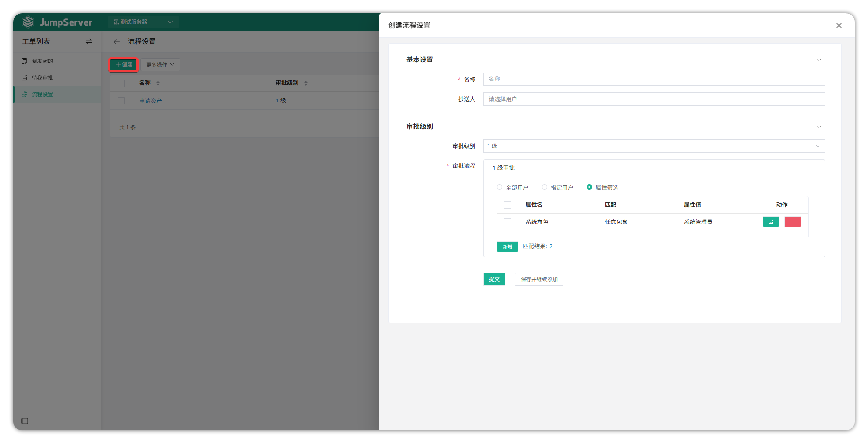Check the 申请资产 row checkbox
Viewport: 868px width, 439px height.
[121, 101]
